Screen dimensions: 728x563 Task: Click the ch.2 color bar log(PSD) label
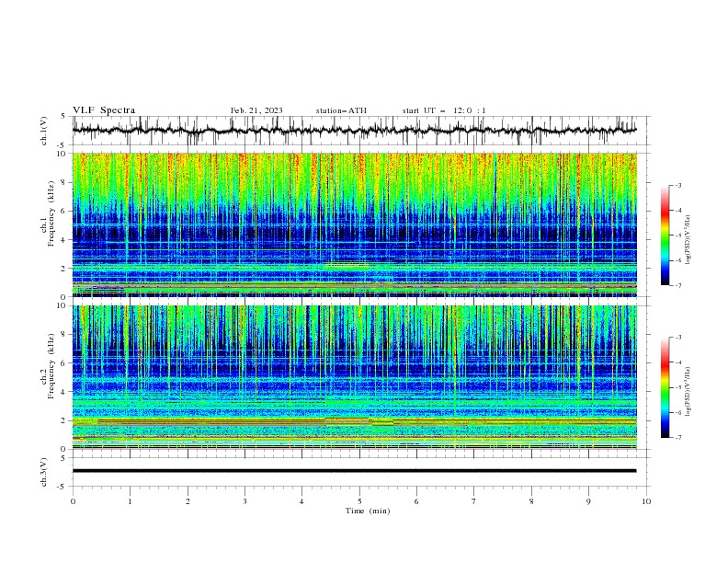click(688, 392)
